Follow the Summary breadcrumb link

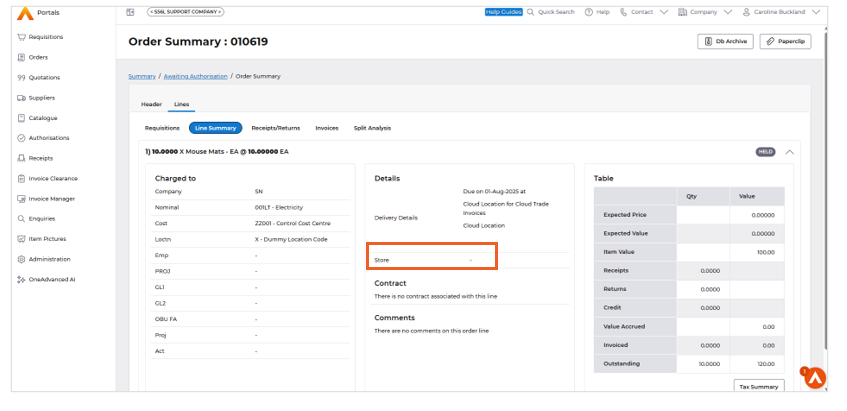[142, 77]
